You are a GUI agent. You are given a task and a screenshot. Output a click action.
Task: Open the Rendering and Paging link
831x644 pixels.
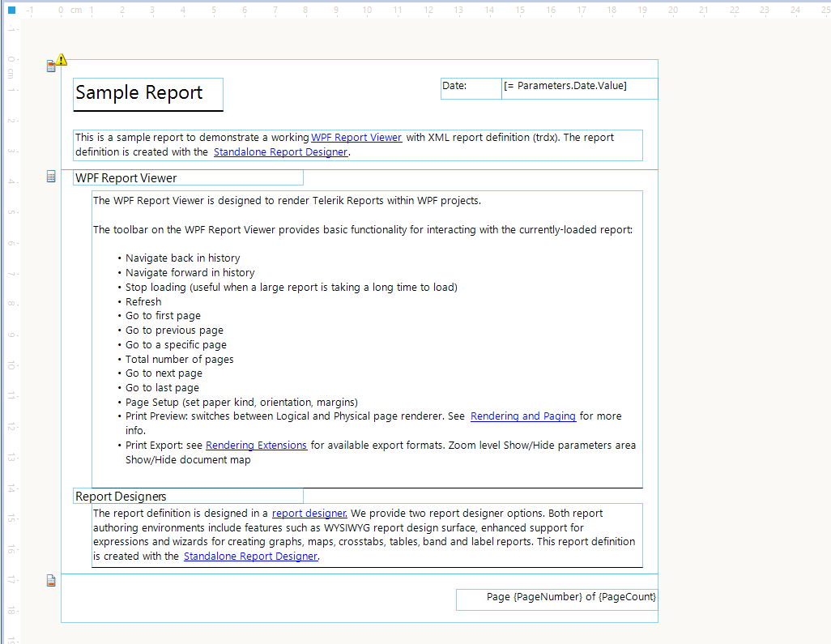(x=522, y=416)
